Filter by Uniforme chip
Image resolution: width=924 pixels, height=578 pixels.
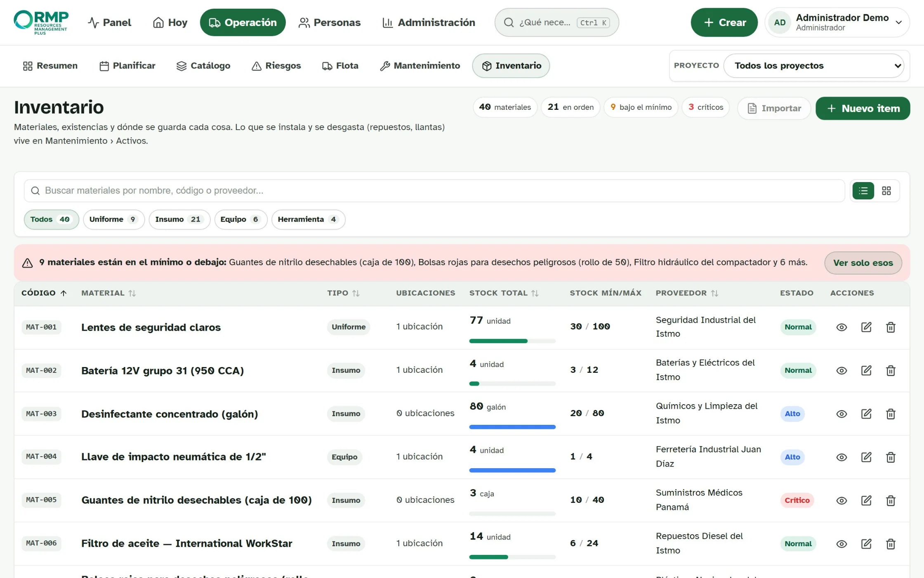pos(113,219)
